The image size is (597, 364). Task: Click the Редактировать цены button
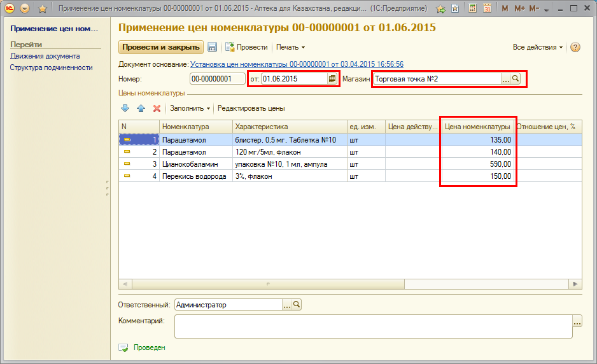[x=251, y=108]
